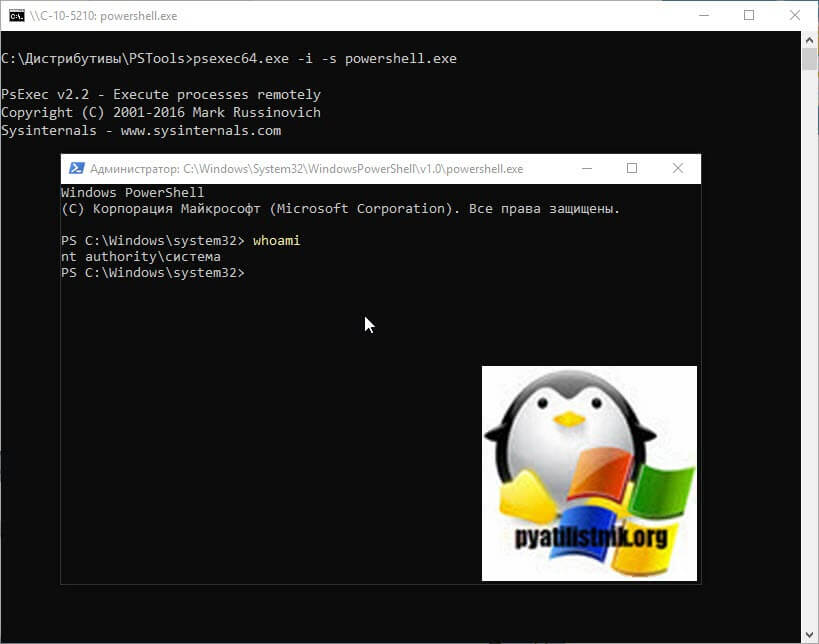Minimize the Администратор PowerShell window
819x644 pixels.
click(x=587, y=168)
